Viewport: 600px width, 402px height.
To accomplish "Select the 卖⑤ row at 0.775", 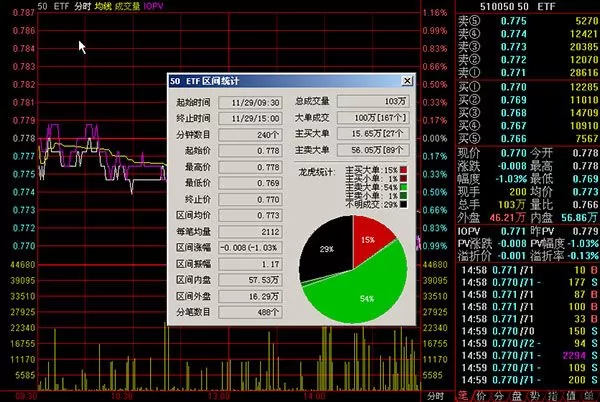I will 528,21.
